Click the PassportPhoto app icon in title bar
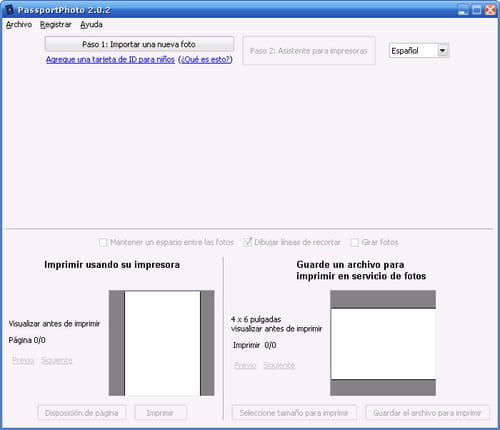Viewport: 500px width, 430px height. [9, 9]
